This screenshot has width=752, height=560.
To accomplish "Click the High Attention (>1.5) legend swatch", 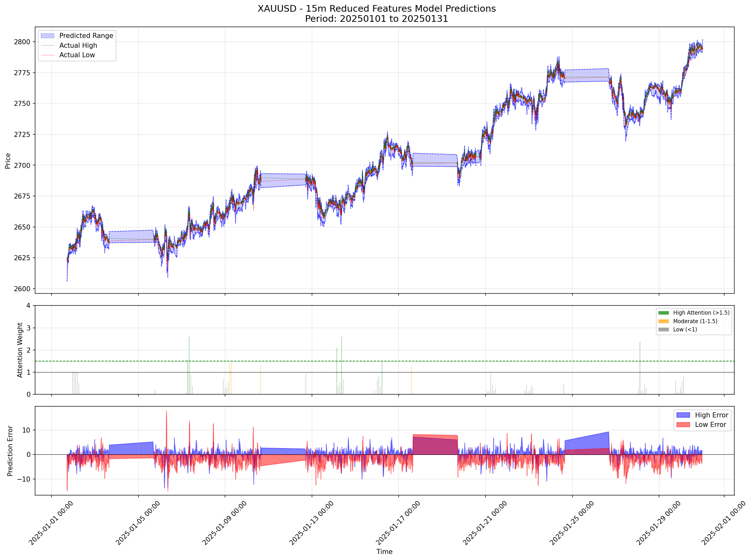I will click(x=663, y=313).
